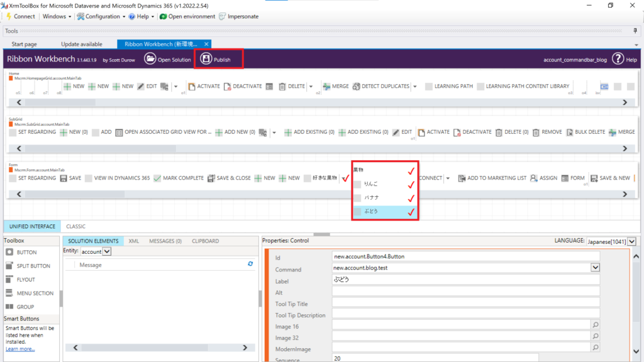The image size is (644, 362).
Task: Follow the Learn more link
Action: tap(20, 349)
